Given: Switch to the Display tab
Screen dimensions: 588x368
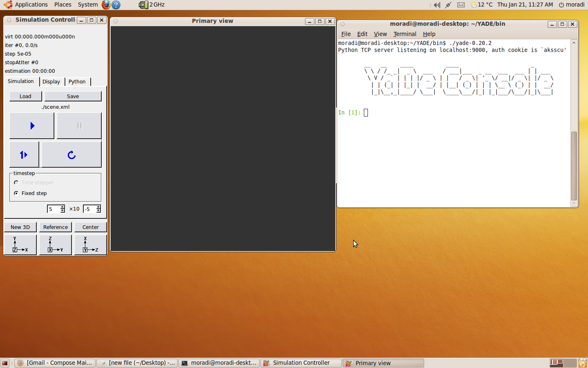Looking at the screenshot, I should 51,82.
